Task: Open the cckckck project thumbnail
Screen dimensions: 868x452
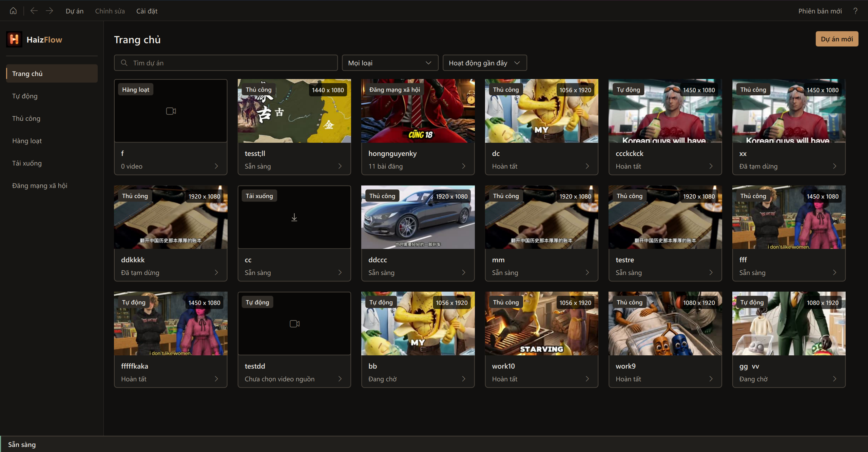Action: point(665,111)
